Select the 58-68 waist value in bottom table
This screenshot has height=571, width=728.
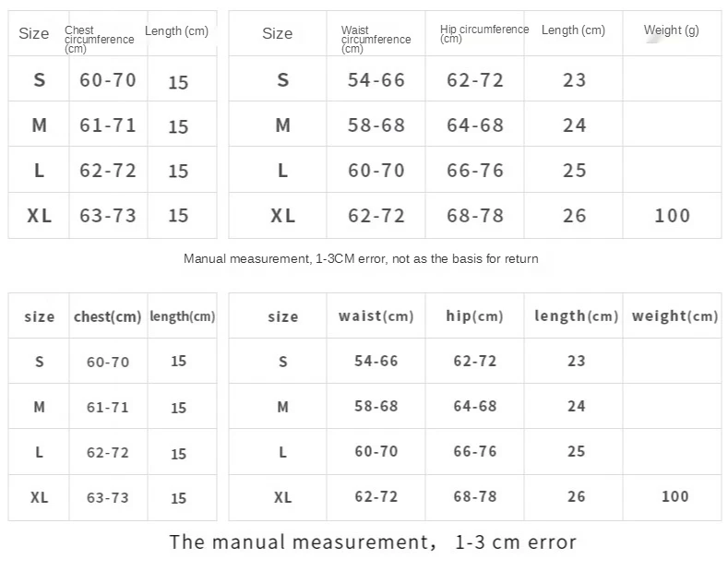(x=376, y=406)
